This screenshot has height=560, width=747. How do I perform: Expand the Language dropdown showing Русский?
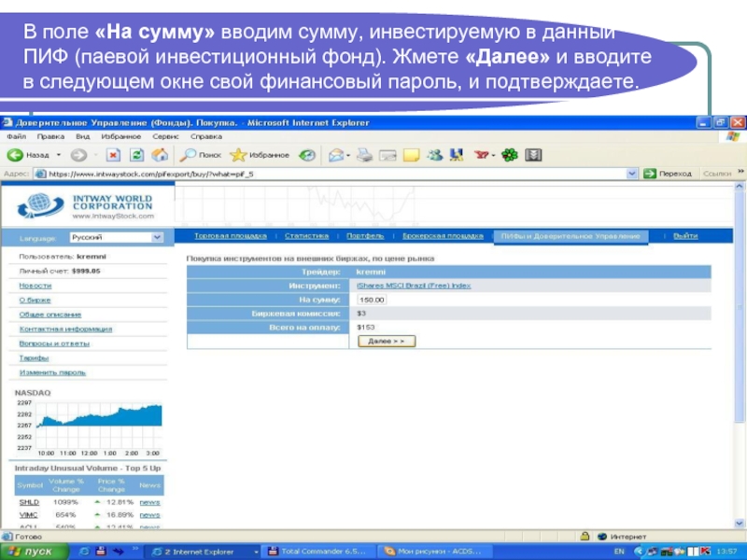(x=157, y=238)
